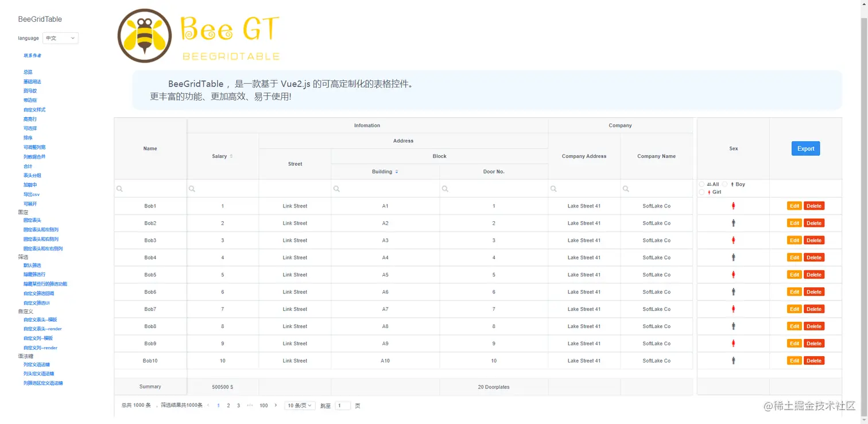Click the A7 building cell
Viewport: 868px width, 424px height.
(x=385, y=309)
